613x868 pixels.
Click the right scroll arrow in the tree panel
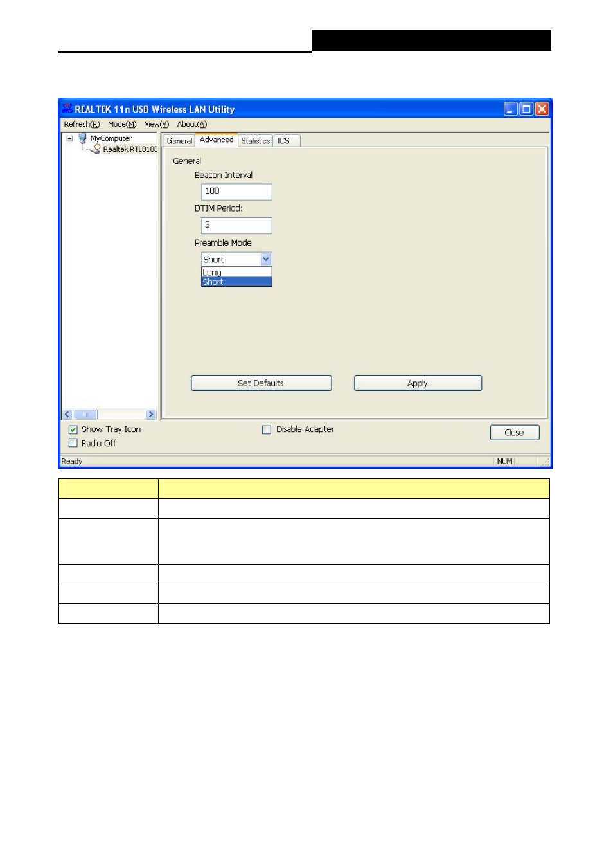click(151, 415)
